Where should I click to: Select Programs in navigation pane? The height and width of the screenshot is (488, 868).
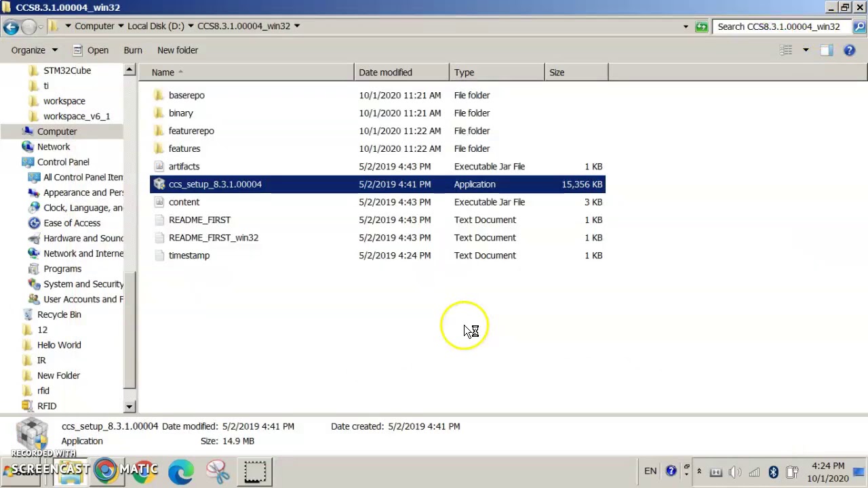click(62, 269)
